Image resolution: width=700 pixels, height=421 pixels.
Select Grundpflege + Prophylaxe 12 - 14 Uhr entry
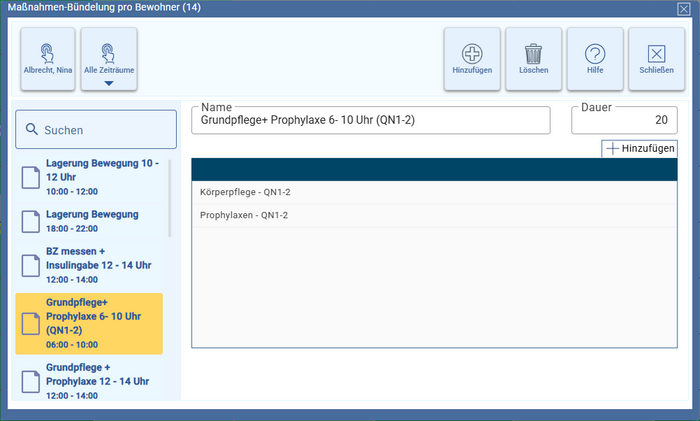(x=97, y=381)
